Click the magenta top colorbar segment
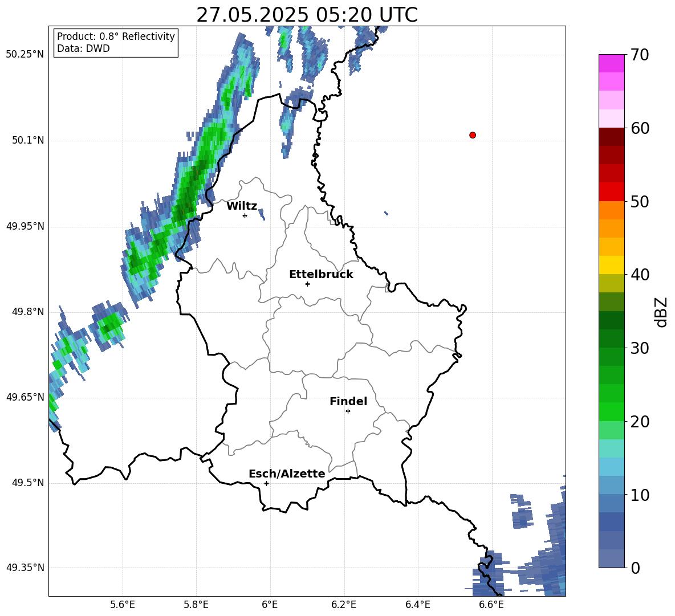This screenshot has height=616, width=675. click(611, 63)
